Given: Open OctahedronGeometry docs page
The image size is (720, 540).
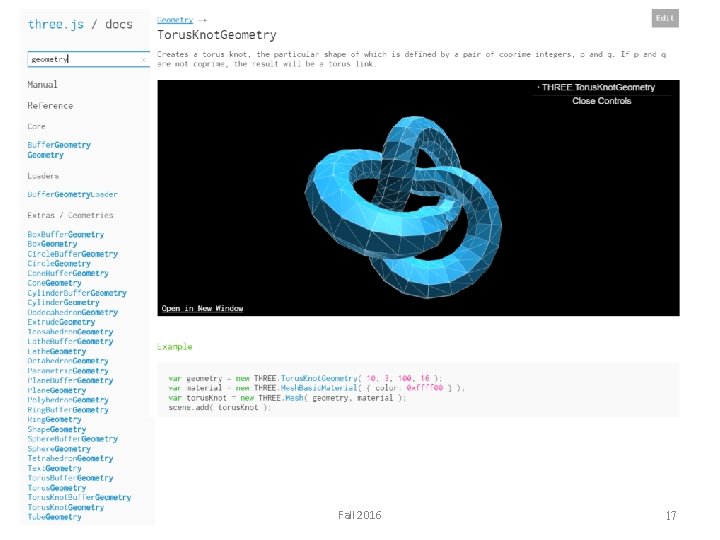Looking at the screenshot, I should coord(68,361).
